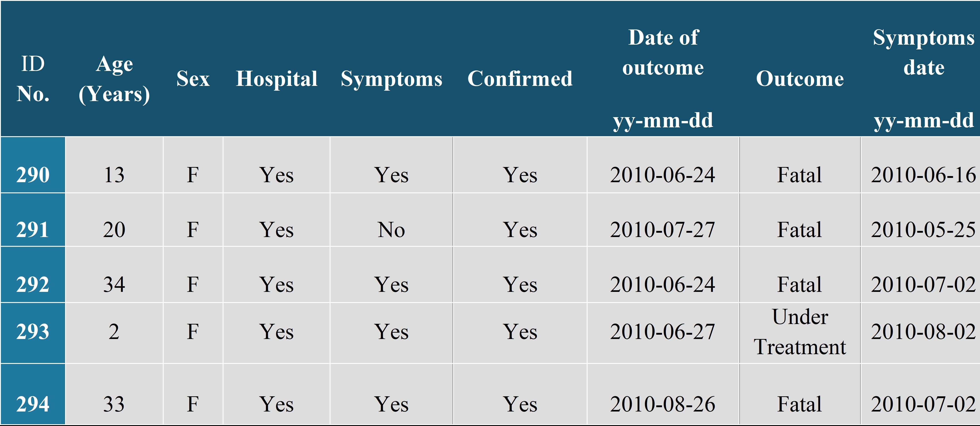The height and width of the screenshot is (426, 980).
Task: Select the Sex column header
Action: click(193, 78)
